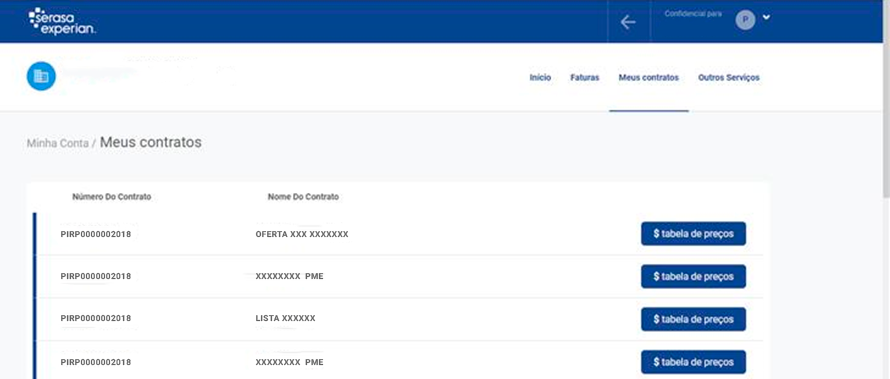Click the Serasa Experian logo

[x=62, y=22]
